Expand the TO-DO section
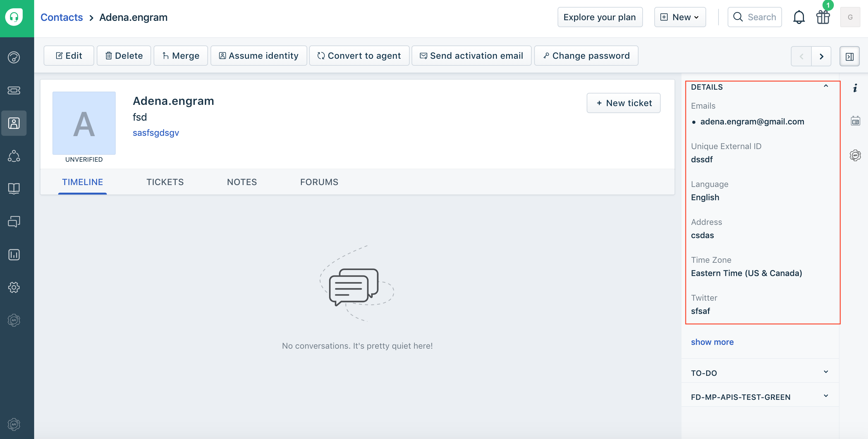Viewport: 868px width, 439px height. pyautogui.click(x=760, y=373)
